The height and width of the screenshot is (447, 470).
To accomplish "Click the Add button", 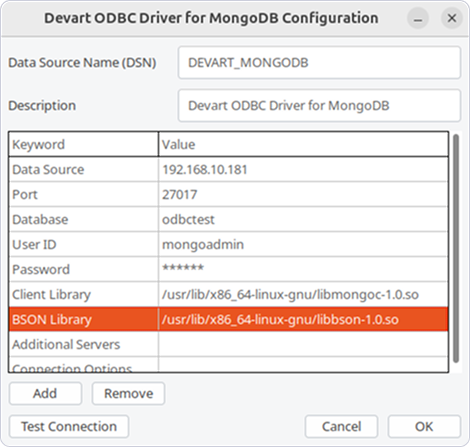I will pos(45,394).
